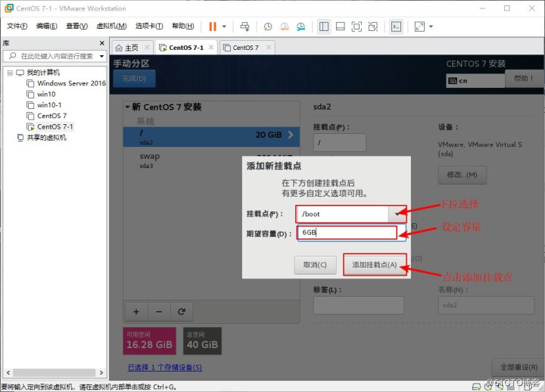Click the /boot mount point field

coord(343,214)
